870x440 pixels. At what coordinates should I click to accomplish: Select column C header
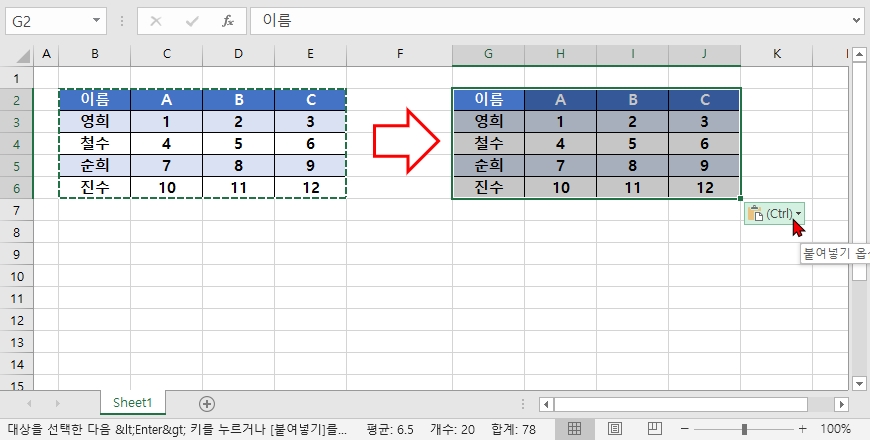click(x=166, y=54)
